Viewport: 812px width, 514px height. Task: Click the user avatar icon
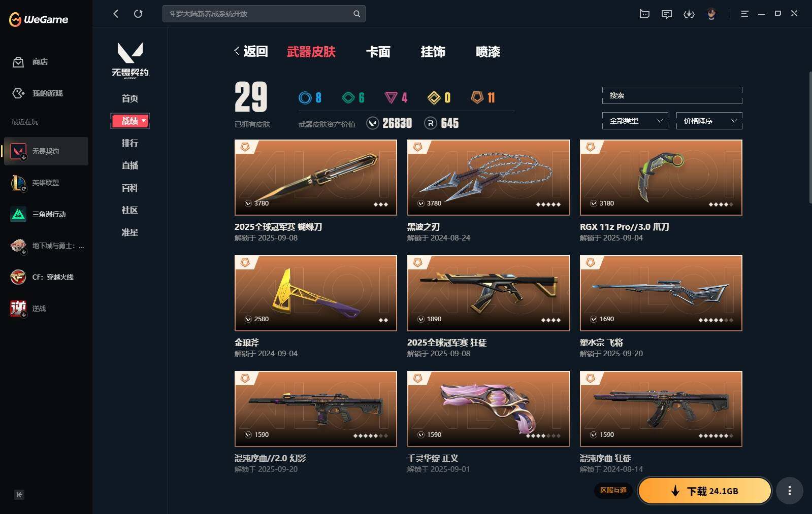pyautogui.click(x=711, y=14)
